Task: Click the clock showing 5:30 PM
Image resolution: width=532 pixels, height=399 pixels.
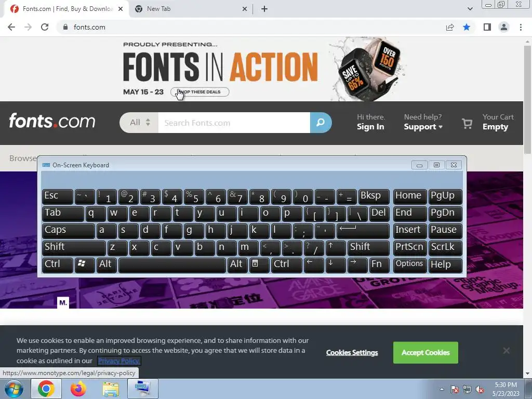Action: click(506, 385)
